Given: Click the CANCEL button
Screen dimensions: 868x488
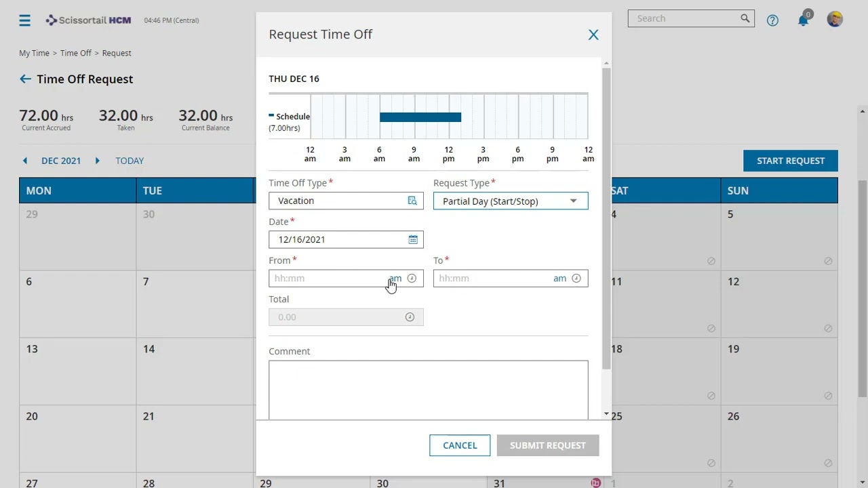Looking at the screenshot, I should coord(460,445).
